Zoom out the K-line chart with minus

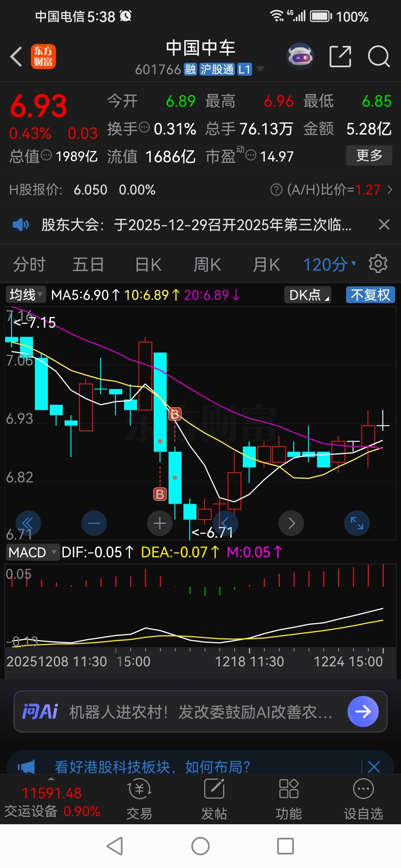click(94, 523)
